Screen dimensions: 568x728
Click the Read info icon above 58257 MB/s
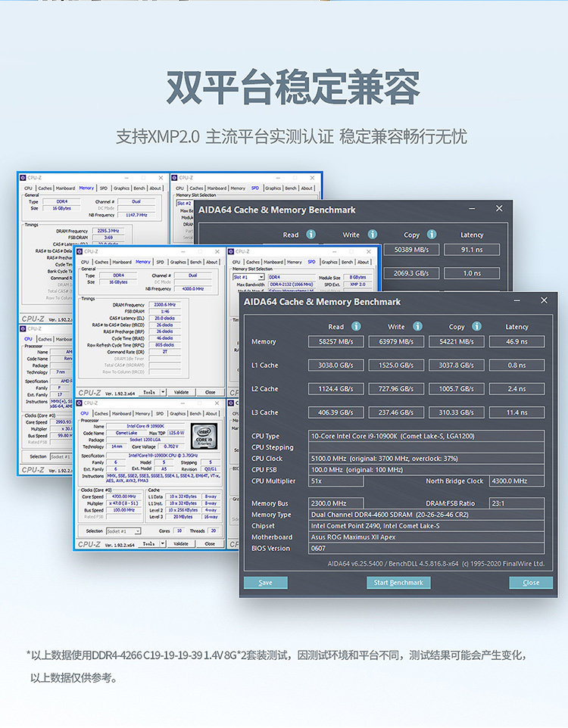[356, 326]
